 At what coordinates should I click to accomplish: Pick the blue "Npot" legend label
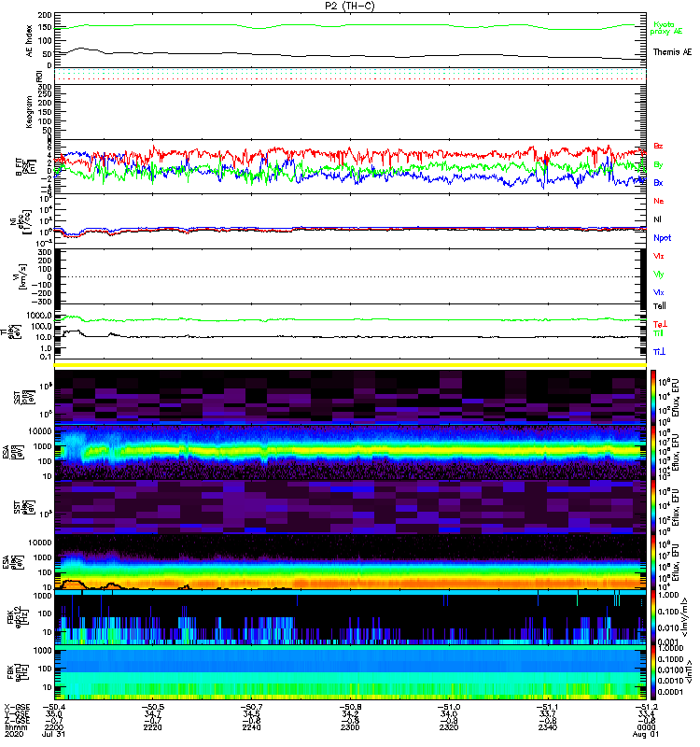coord(662,238)
